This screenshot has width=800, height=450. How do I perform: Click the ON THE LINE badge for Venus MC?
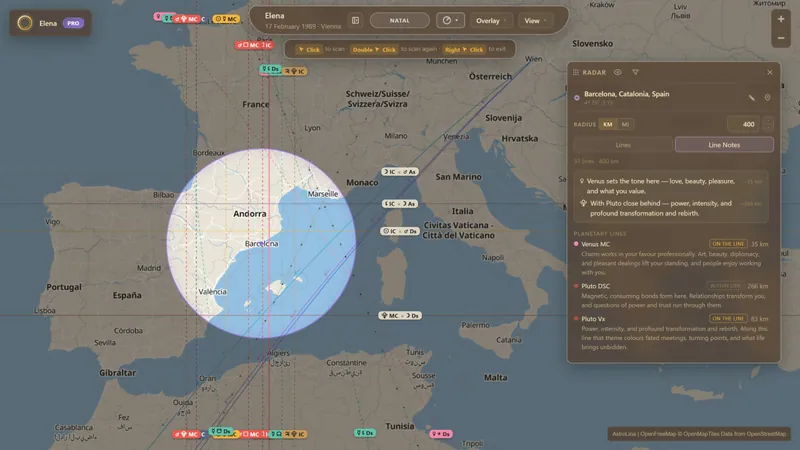click(728, 244)
